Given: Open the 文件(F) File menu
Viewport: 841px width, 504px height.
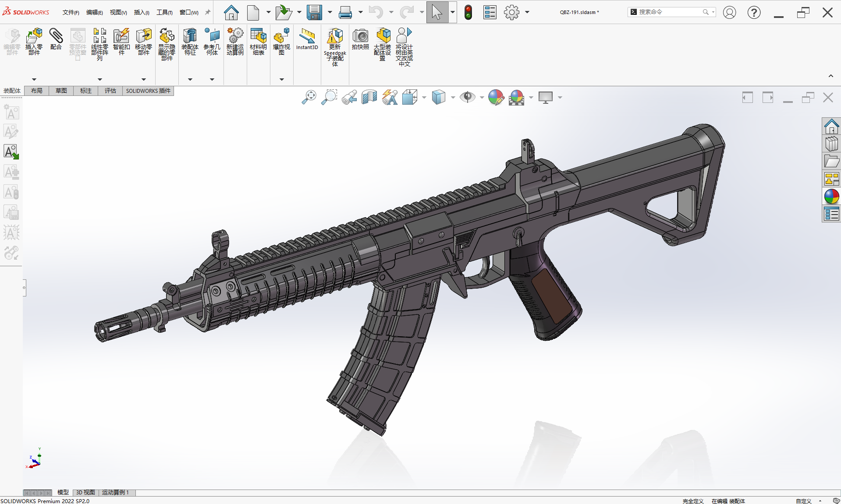Looking at the screenshot, I should point(71,12).
